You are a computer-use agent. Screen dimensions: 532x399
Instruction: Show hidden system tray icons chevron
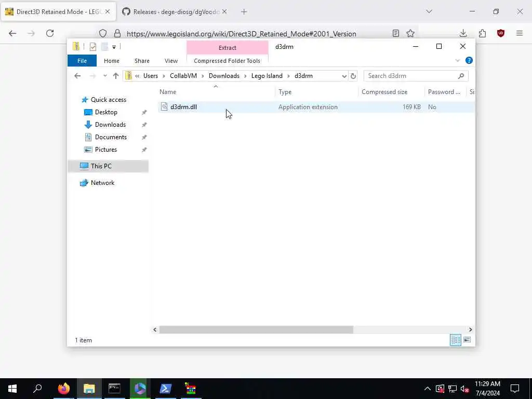tap(428, 389)
